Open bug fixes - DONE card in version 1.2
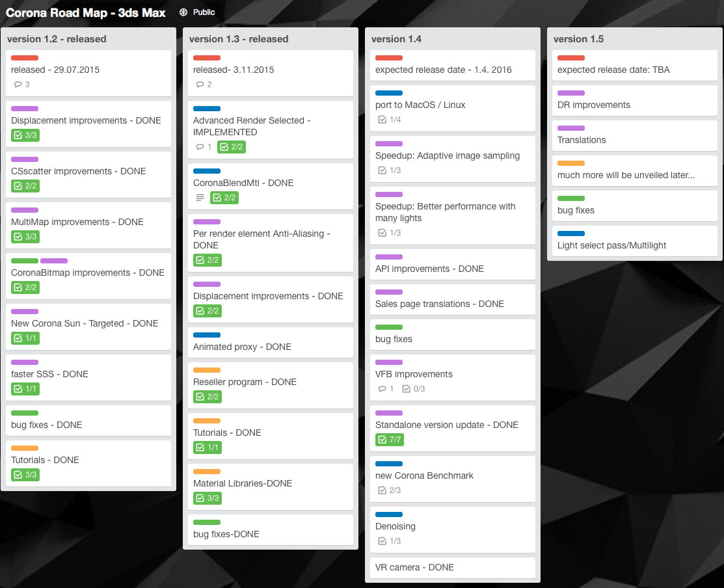724x588 pixels. coord(88,420)
